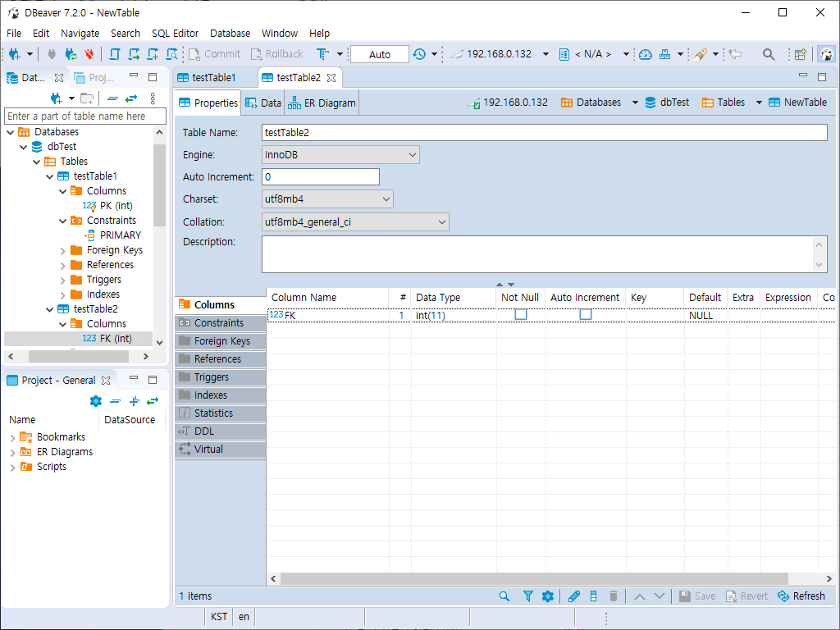Open the Collation dropdown showing utf8mb4_general_ci

(355, 222)
